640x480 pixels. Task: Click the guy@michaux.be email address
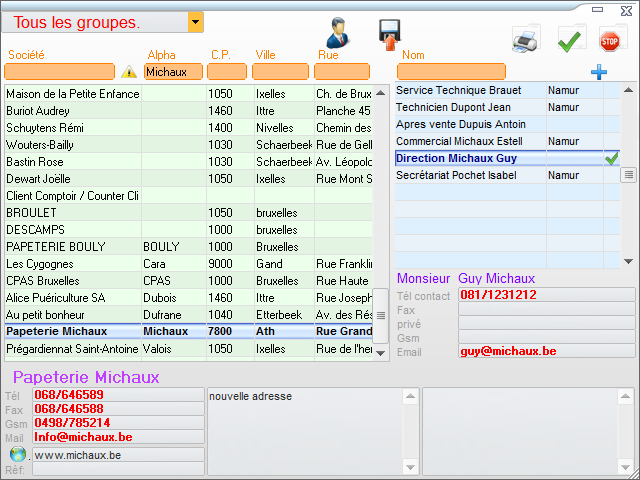click(x=508, y=351)
